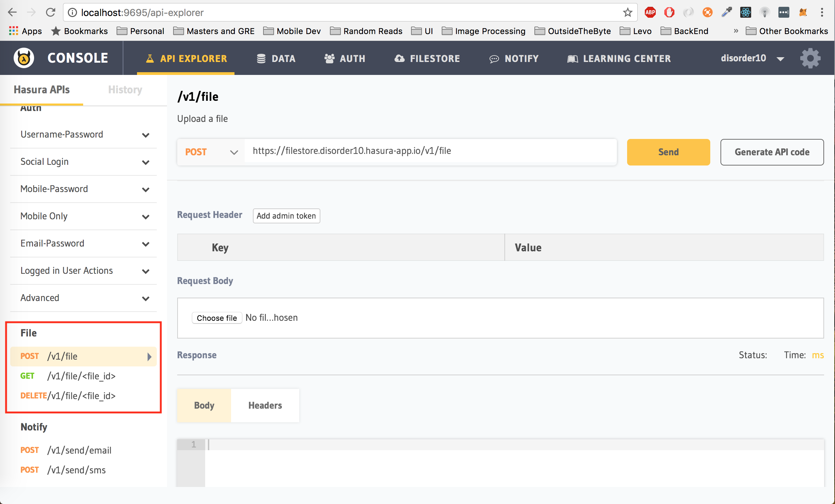Reload the page with refresh icon
This screenshot has height=504, width=835.
pos(50,13)
